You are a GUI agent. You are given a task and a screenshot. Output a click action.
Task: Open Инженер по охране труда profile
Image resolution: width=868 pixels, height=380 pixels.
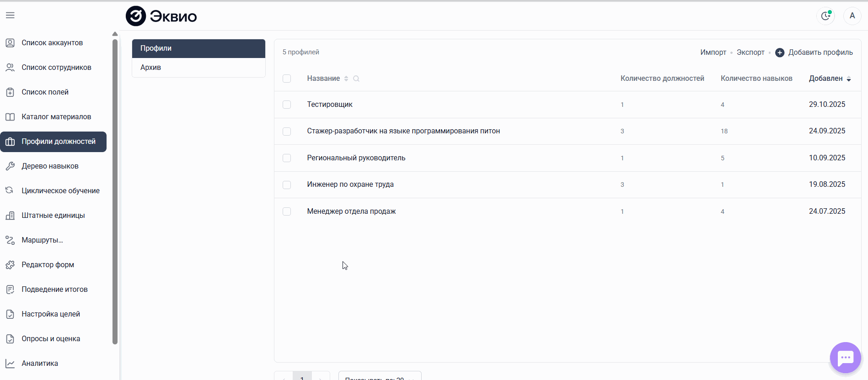350,185
